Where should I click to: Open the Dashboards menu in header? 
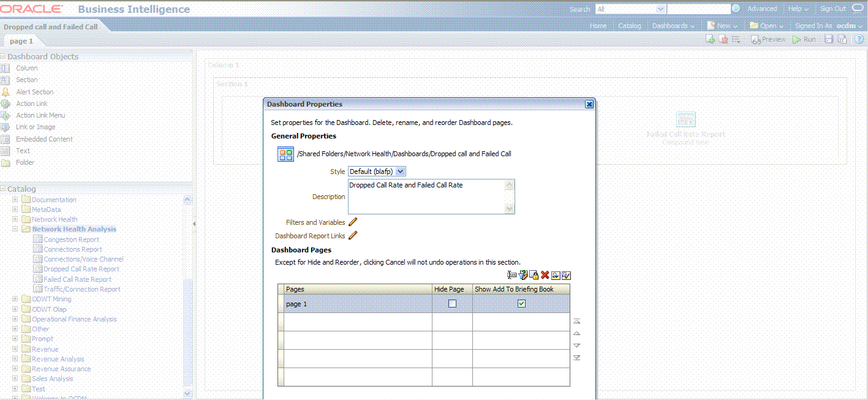[673, 26]
